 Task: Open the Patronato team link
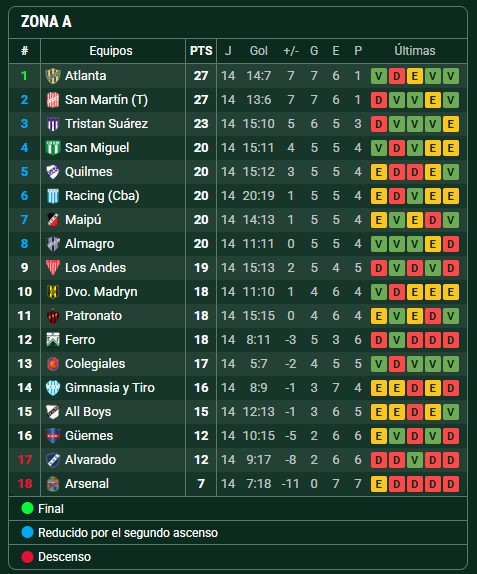click(93, 316)
